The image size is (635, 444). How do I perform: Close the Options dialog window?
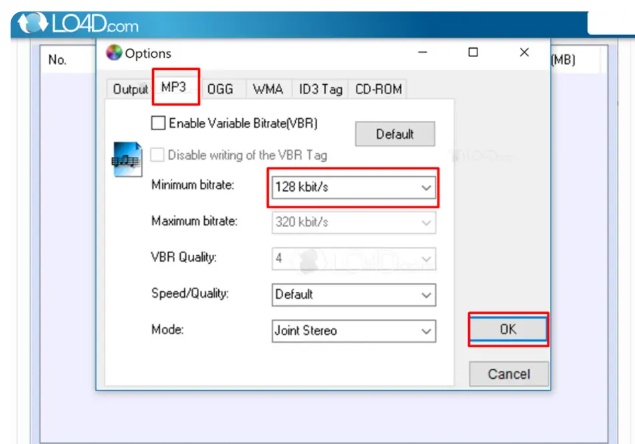[524, 53]
